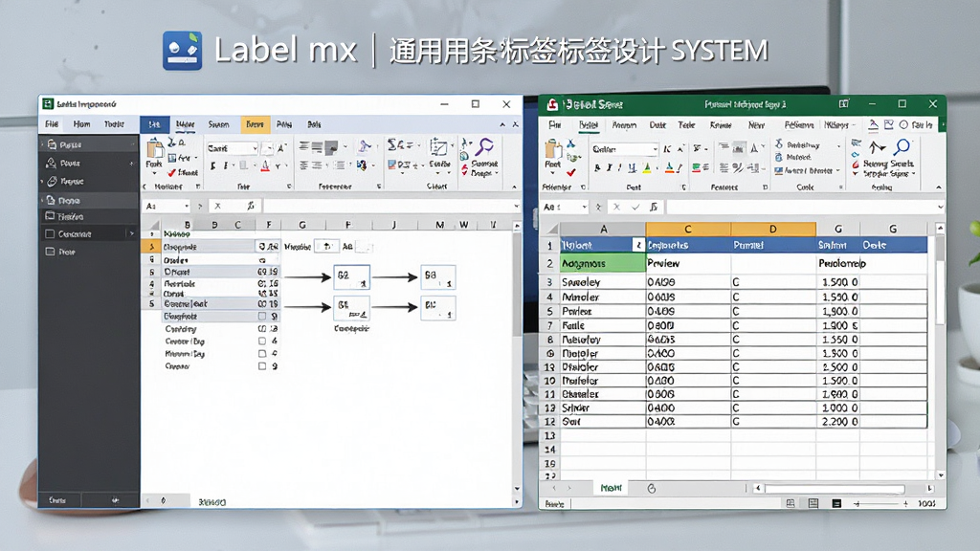
Task: Click the 100% zoom level in the status bar
Action: click(926, 503)
